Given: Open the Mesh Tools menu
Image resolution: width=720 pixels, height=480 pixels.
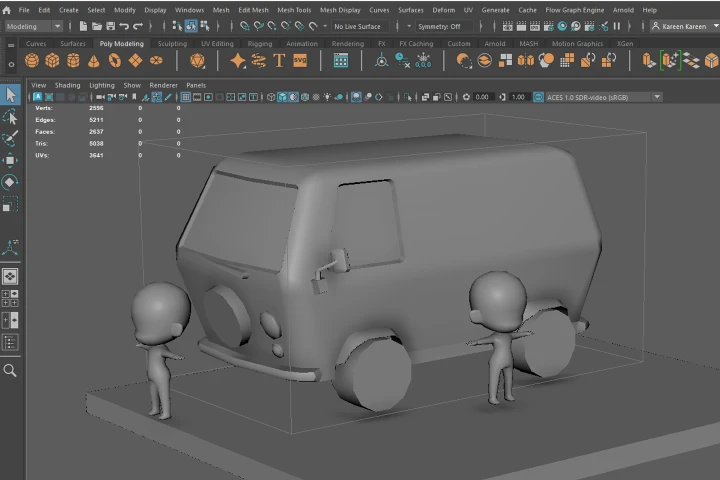Looking at the screenshot, I should [294, 10].
